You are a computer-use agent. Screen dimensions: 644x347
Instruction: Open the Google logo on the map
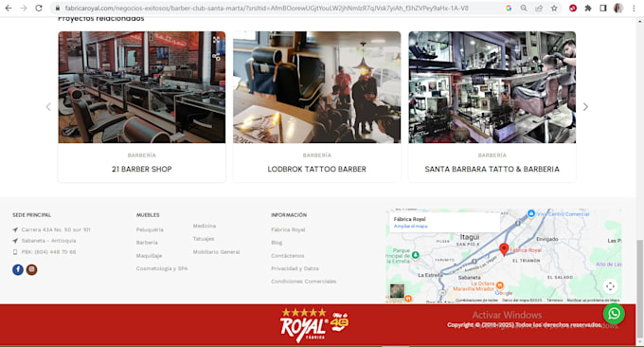pos(503,293)
